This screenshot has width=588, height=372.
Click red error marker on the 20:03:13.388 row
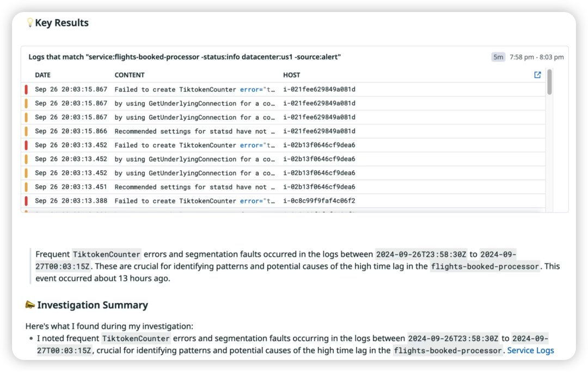[26, 201]
